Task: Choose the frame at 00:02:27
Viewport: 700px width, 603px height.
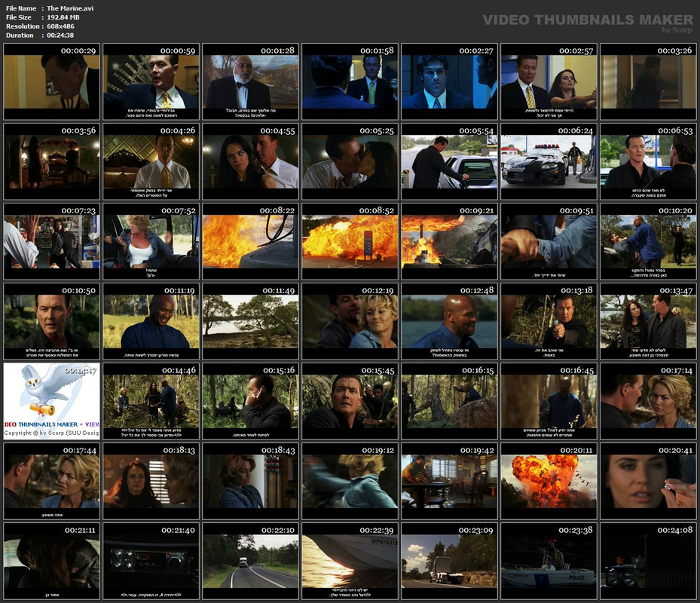Action: point(450,81)
